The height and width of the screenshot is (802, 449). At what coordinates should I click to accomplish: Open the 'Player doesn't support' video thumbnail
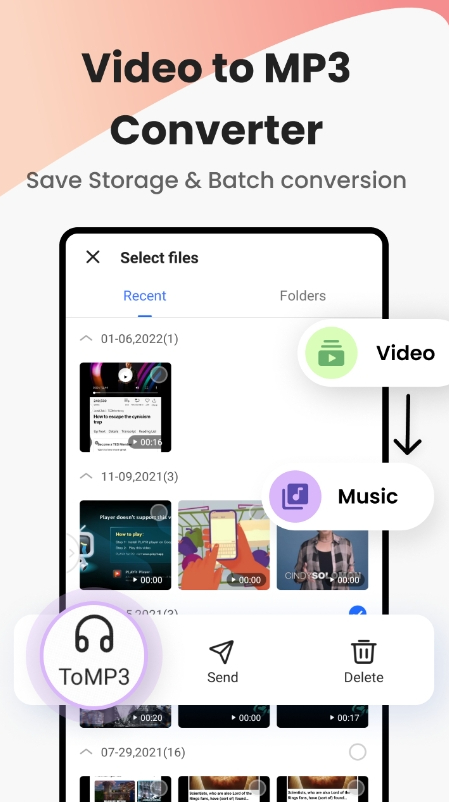125,545
